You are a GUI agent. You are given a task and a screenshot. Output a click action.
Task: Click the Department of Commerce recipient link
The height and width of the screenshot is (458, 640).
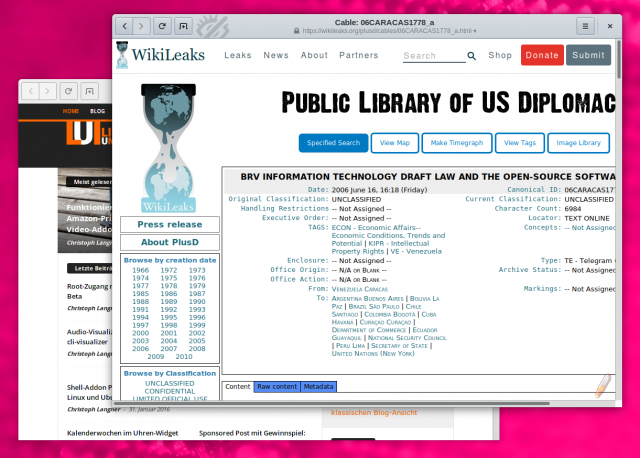point(369,330)
